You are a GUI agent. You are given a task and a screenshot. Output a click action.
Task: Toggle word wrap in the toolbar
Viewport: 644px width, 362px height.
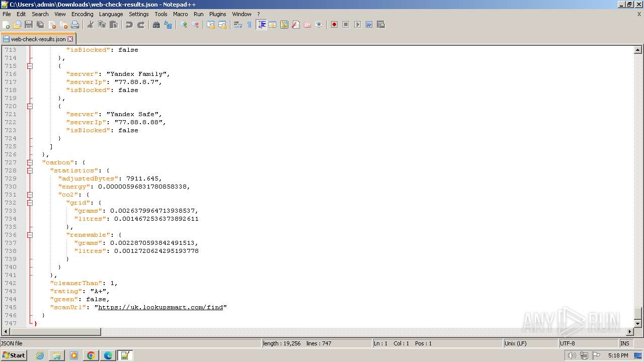[x=238, y=25]
